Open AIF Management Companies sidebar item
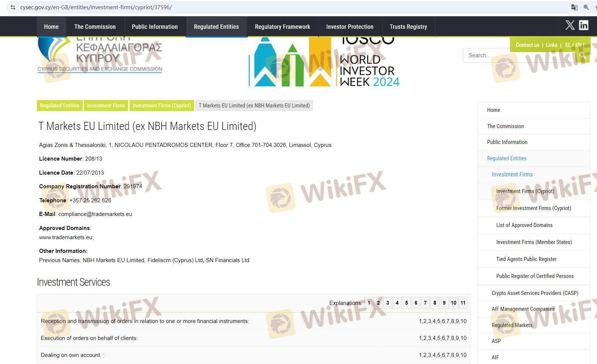 click(x=534, y=309)
